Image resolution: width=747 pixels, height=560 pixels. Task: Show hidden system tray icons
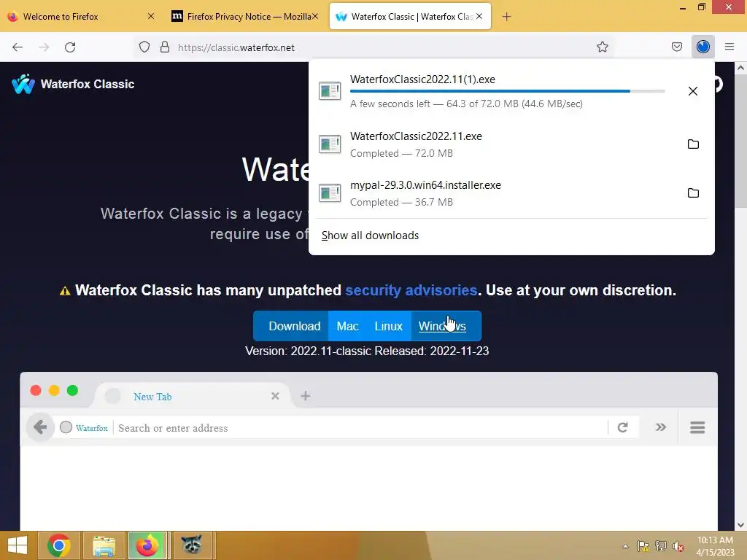coord(625,546)
